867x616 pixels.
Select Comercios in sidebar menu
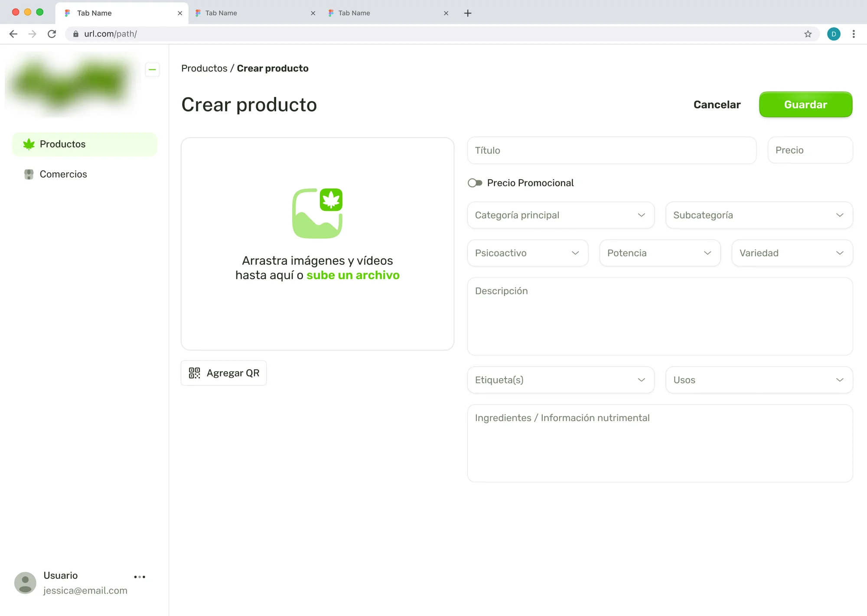pos(85,174)
